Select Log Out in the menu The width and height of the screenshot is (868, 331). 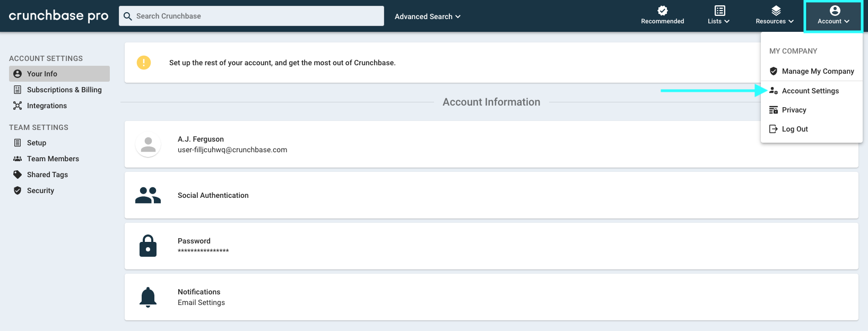pos(812,129)
